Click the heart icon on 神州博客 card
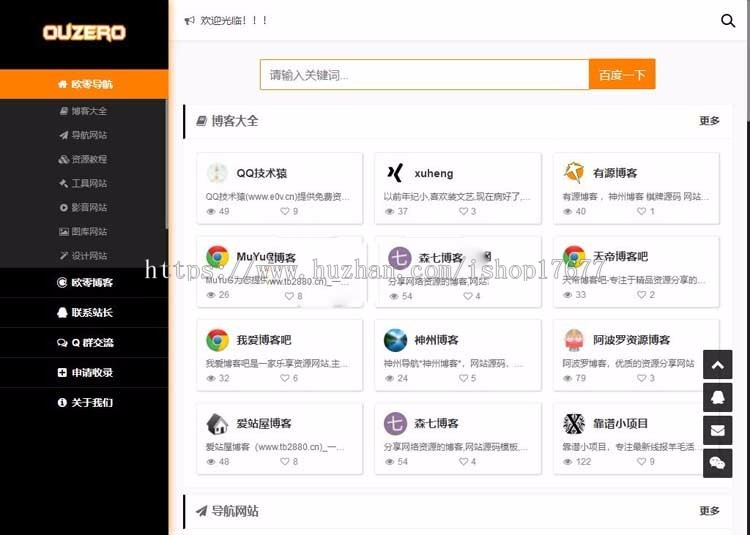The height and width of the screenshot is (535, 750). pos(463,378)
